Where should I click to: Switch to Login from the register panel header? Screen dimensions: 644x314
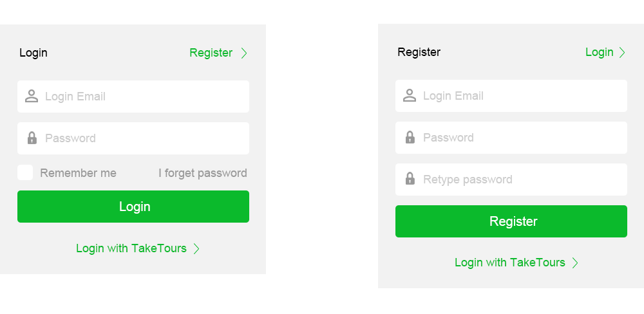[599, 52]
